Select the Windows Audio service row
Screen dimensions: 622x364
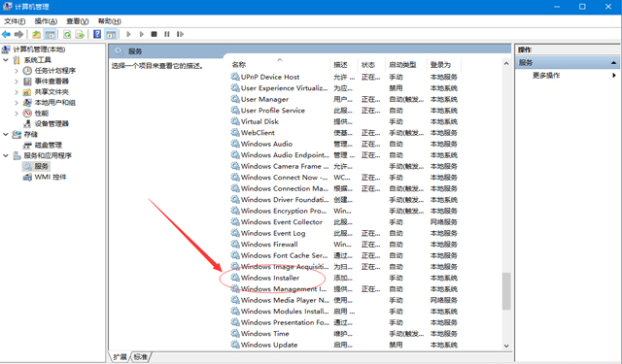click(266, 145)
